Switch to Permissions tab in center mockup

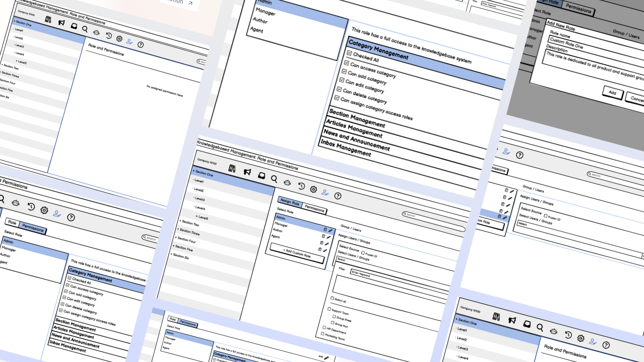(x=314, y=208)
